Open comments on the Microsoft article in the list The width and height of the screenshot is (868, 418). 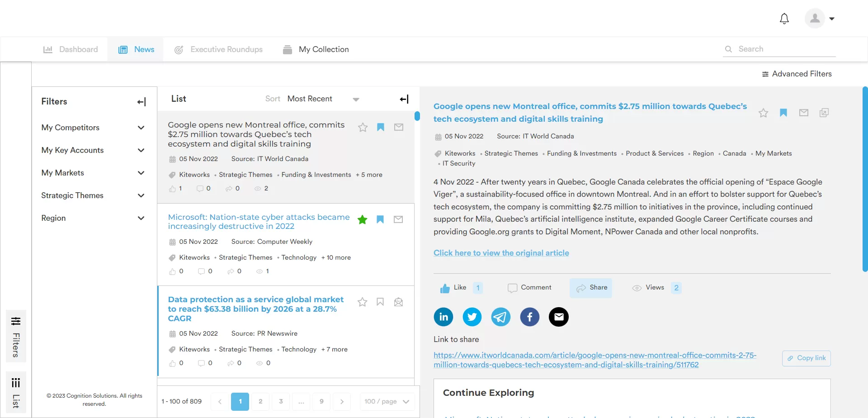(x=201, y=271)
